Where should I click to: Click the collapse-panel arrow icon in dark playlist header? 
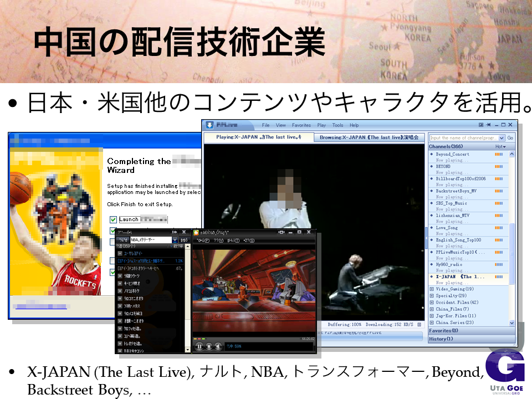click(175, 232)
